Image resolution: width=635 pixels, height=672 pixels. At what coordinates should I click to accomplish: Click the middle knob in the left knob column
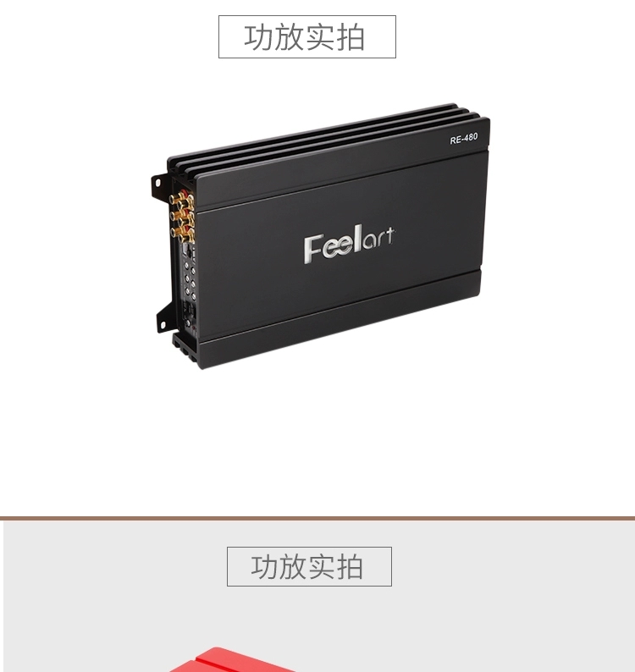[187, 278]
